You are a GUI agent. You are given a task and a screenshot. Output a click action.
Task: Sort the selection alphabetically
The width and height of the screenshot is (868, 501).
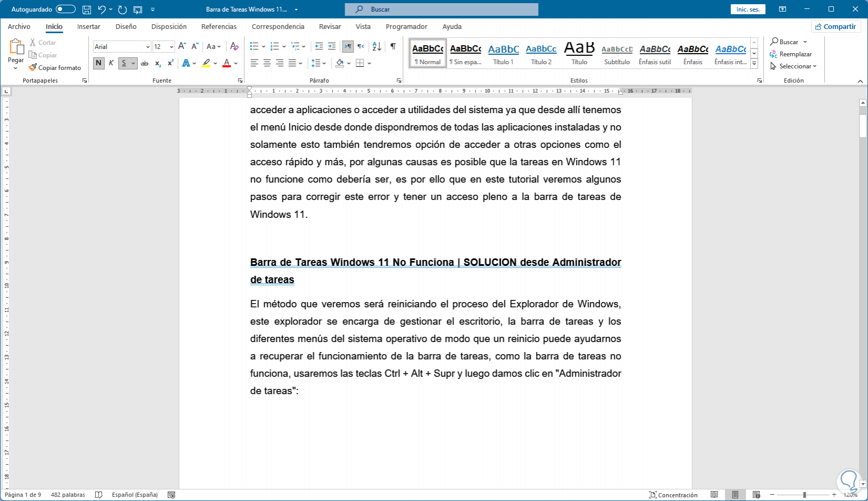point(377,46)
